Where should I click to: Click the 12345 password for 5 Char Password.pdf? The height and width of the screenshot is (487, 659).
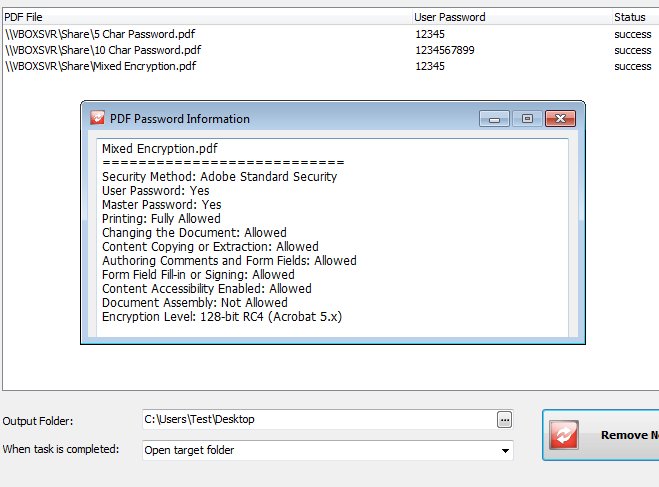[x=430, y=34]
